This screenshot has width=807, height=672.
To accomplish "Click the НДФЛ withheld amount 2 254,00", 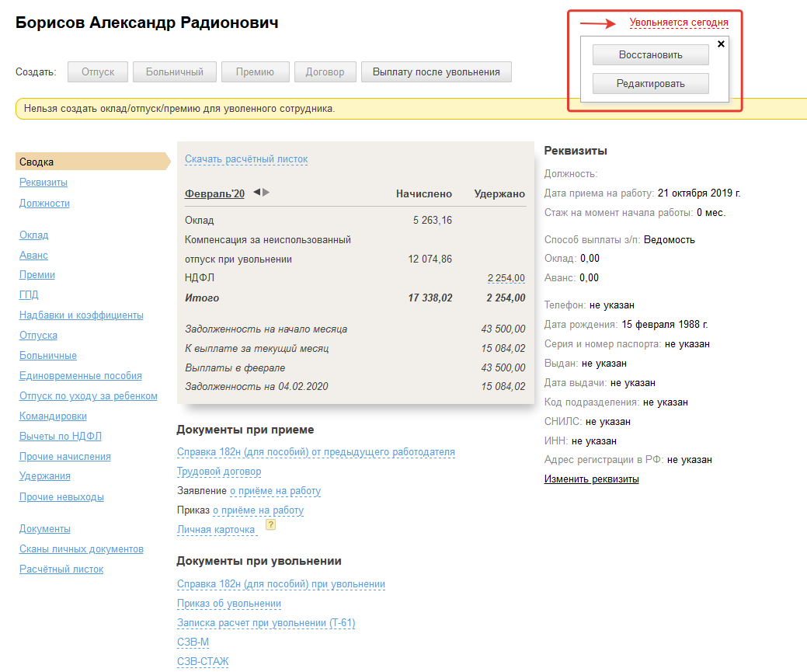I will pos(506,278).
